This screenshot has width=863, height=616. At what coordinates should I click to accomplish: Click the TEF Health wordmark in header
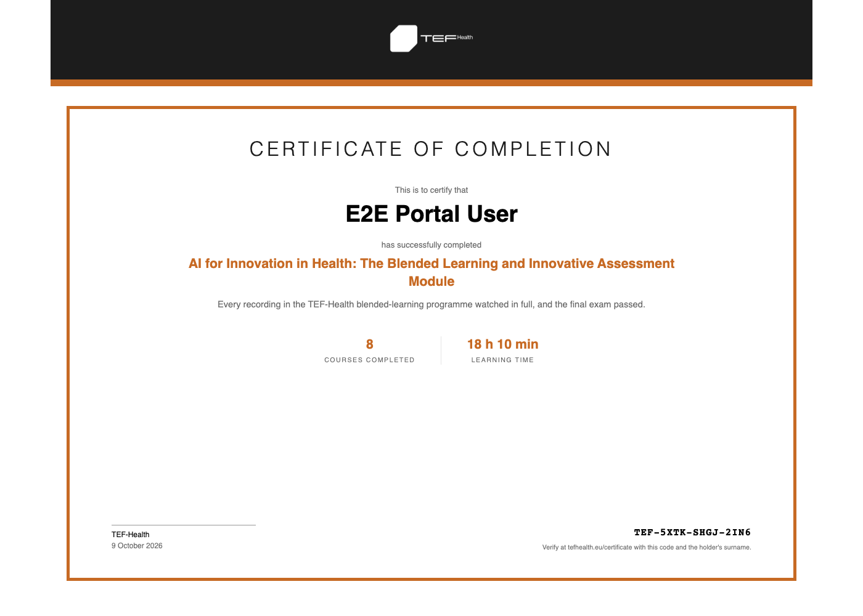[x=447, y=38]
